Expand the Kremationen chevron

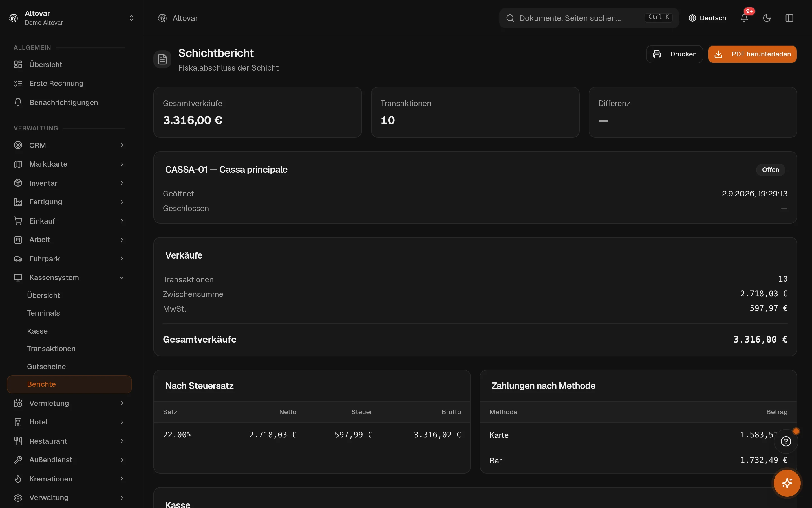pos(122,479)
